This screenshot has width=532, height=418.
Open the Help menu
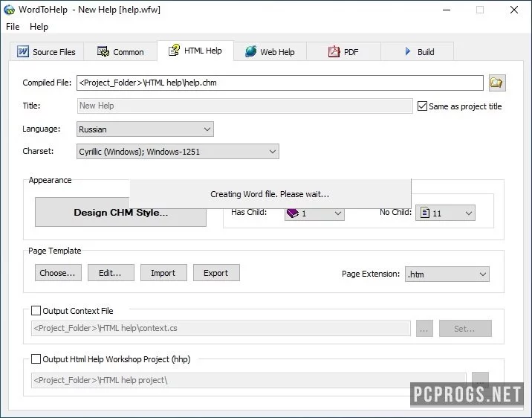coord(39,27)
